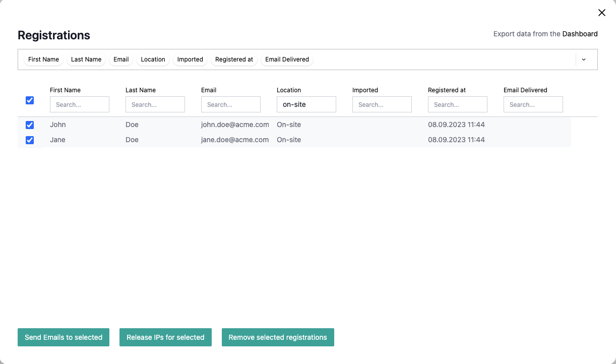Select the First Name filter chip
Viewport: 616px width, 364px height.
pos(43,59)
